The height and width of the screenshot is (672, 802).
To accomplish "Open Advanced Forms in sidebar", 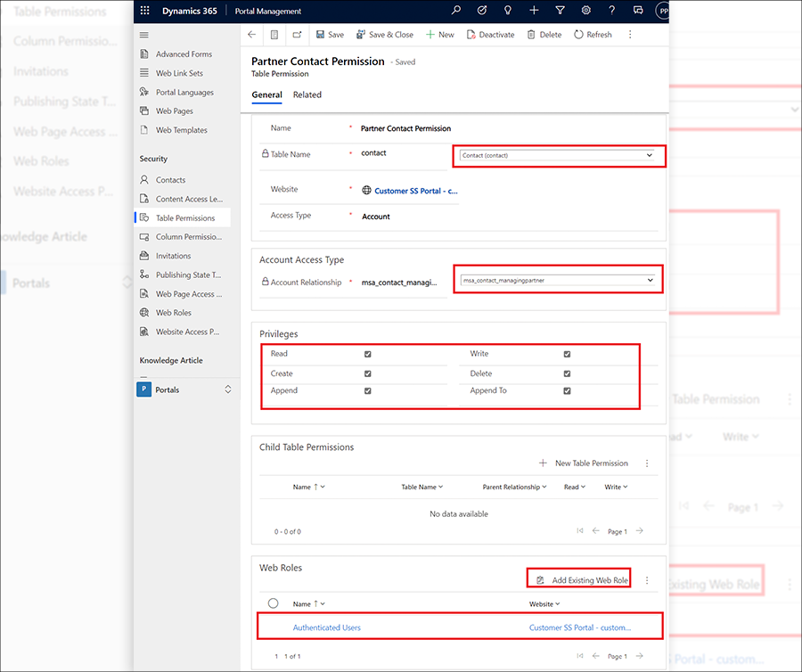I will tap(183, 53).
